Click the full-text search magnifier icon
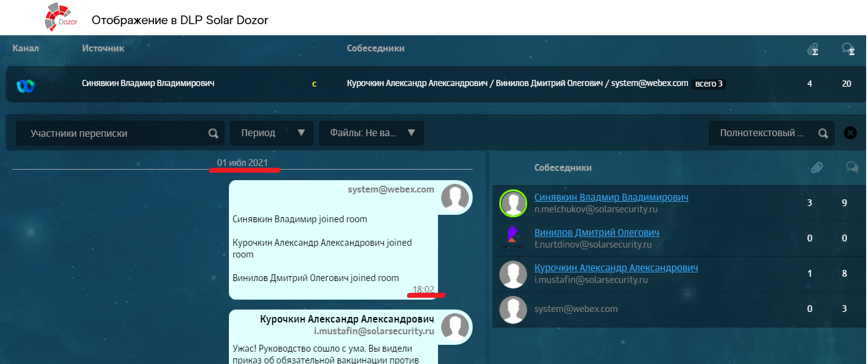The height and width of the screenshot is (364, 868). [823, 133]
